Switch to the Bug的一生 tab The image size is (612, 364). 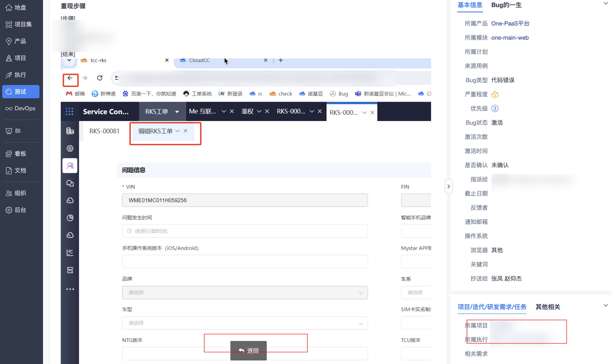(506, 5)
